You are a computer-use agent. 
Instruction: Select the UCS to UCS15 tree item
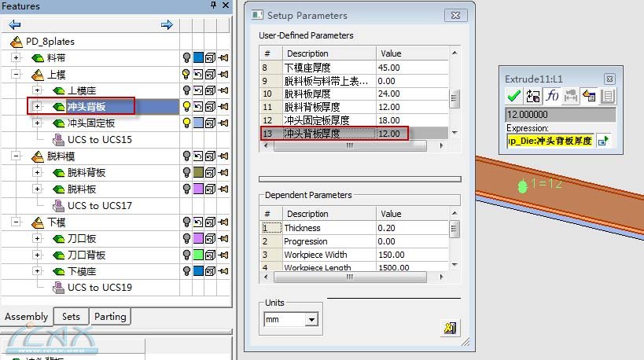pyautogui.click(x=100, y=140)
